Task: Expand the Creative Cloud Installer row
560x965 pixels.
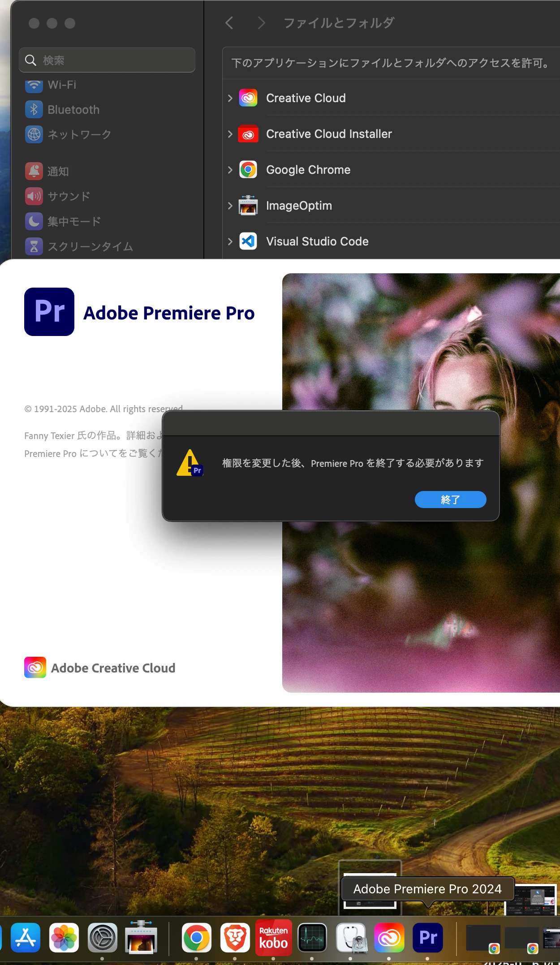Action: pyautogui.click(x=230, y=134)
